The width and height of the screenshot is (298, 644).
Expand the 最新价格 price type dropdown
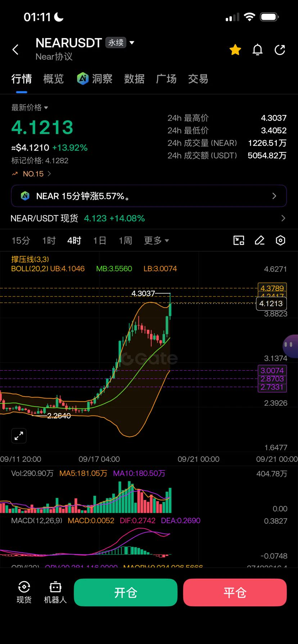click(x=30, y=107)
